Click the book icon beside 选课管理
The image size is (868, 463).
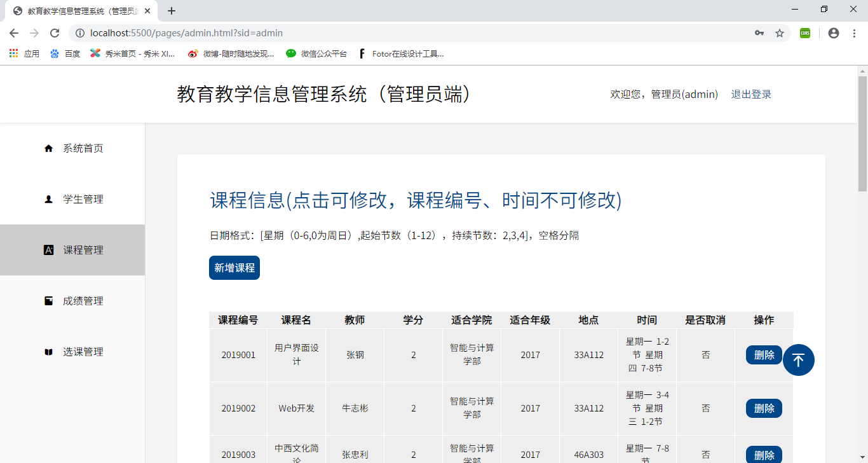pos(48,352)
